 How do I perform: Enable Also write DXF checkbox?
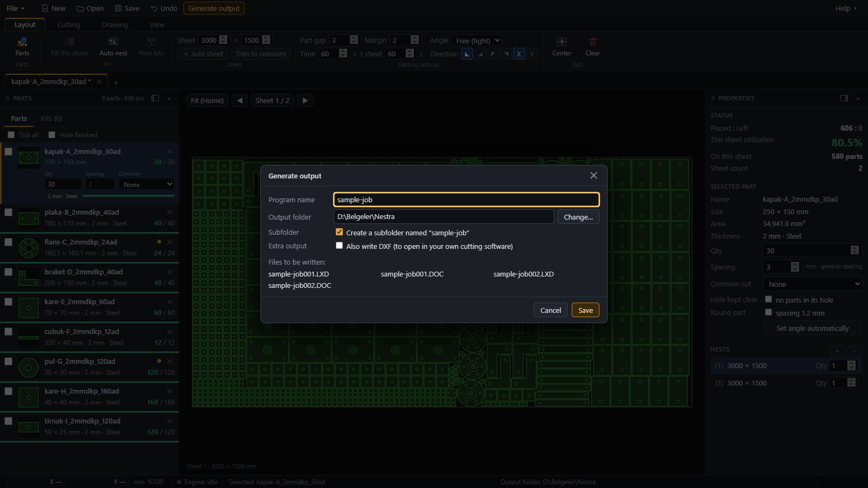coord(339,246)
